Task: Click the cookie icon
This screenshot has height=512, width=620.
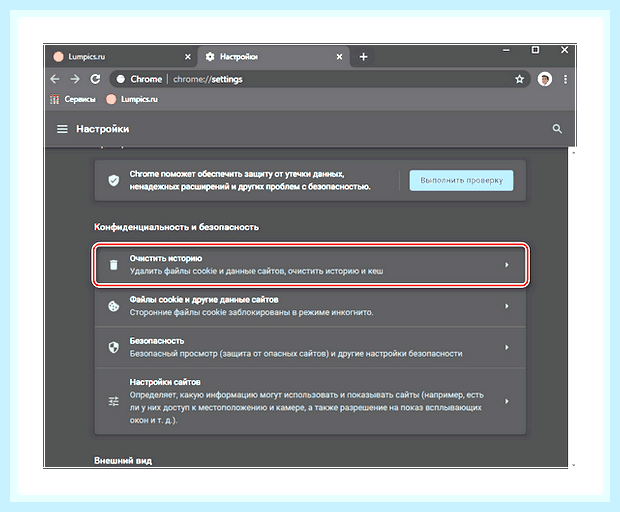Action: click(x=113, y=306)
